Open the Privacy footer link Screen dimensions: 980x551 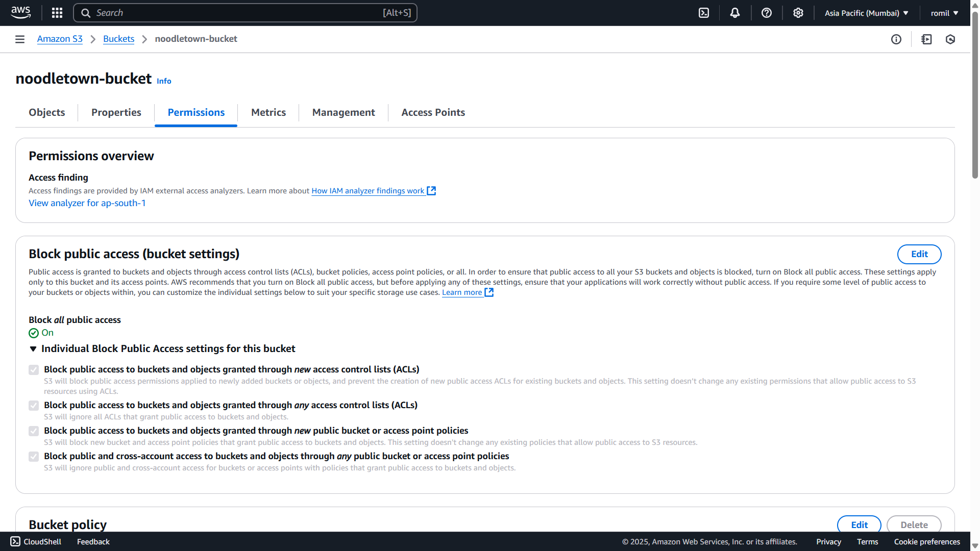click(x=828, y=542)
